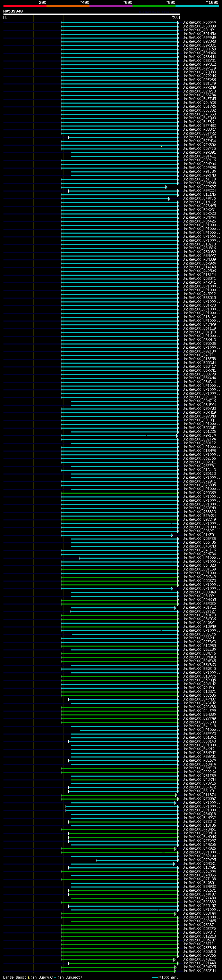This screenshot has height=980, width=222.
Task: Select the UniRef100_A7R6R7 label
Action: pos(199,187)
